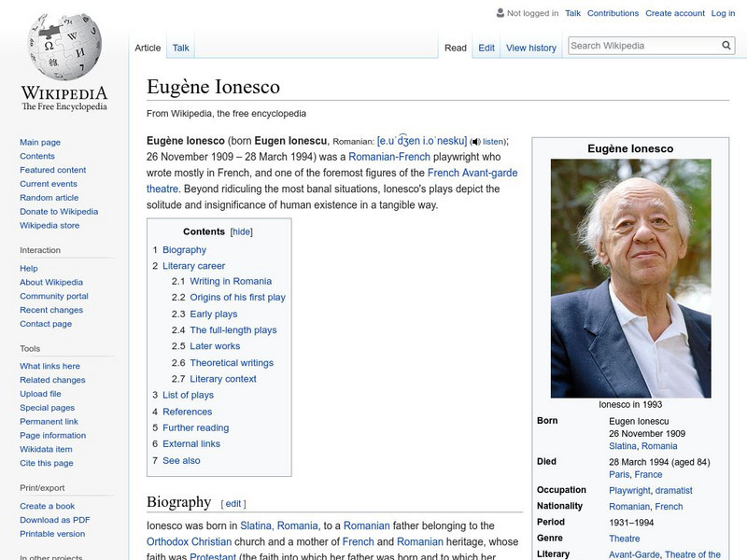This screenshot has width=747, height=560.
Task: Open Current events
Action: [x=49, y=183]
